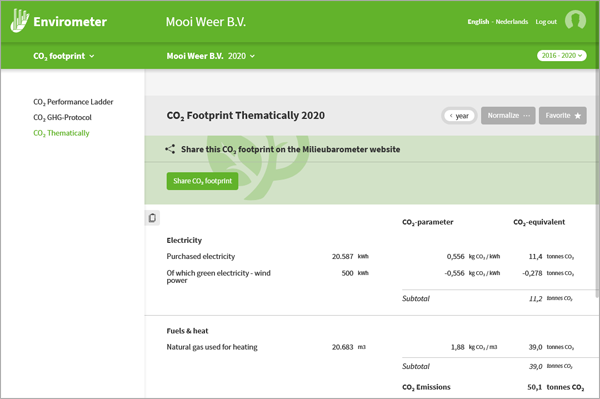Click the CO2 Emissions total label
This screenshot has height=399, width=600.
(426, 387)
